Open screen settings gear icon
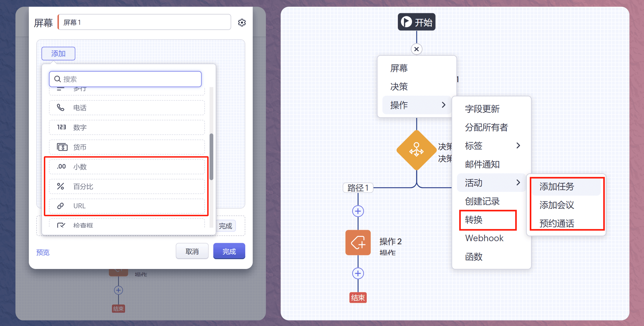Viewport: 644px width, 326px height. pos(241,22)
